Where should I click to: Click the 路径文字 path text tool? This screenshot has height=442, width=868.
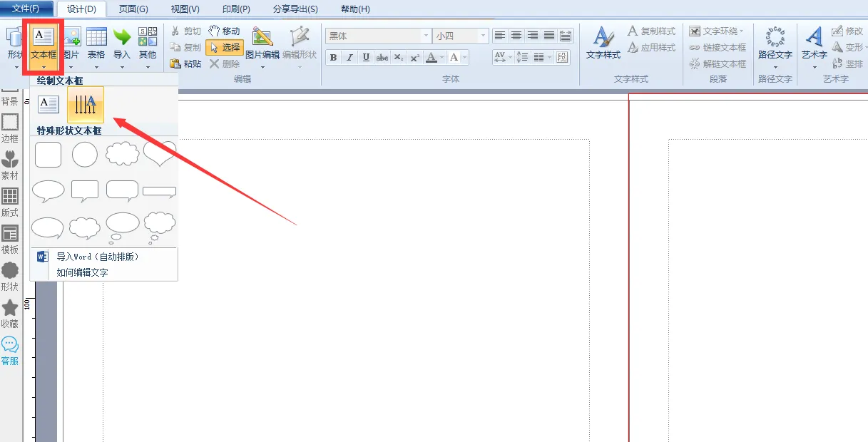[775, 47]
